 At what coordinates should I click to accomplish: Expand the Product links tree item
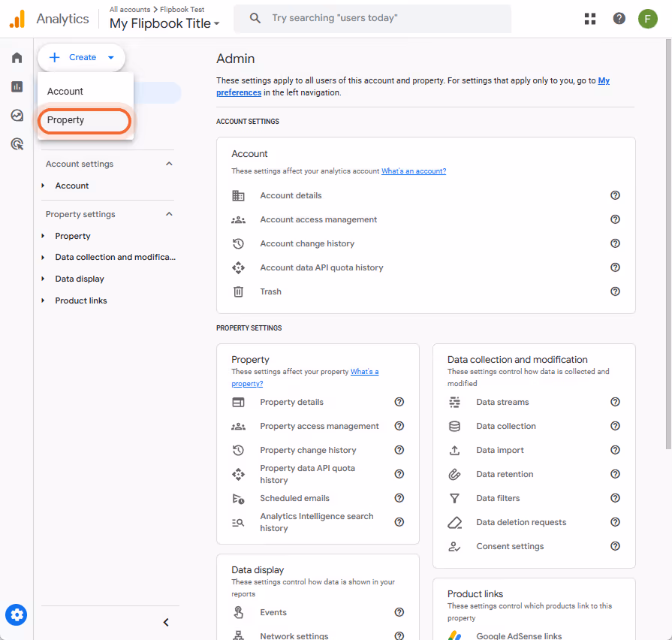coord(43,300)
